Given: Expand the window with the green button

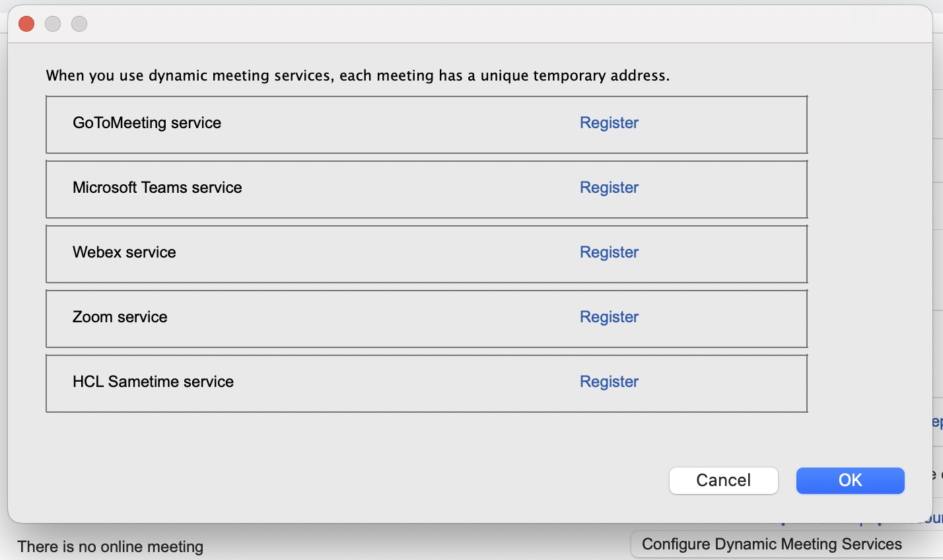Looking at the screenshot, I should point(79,23).
